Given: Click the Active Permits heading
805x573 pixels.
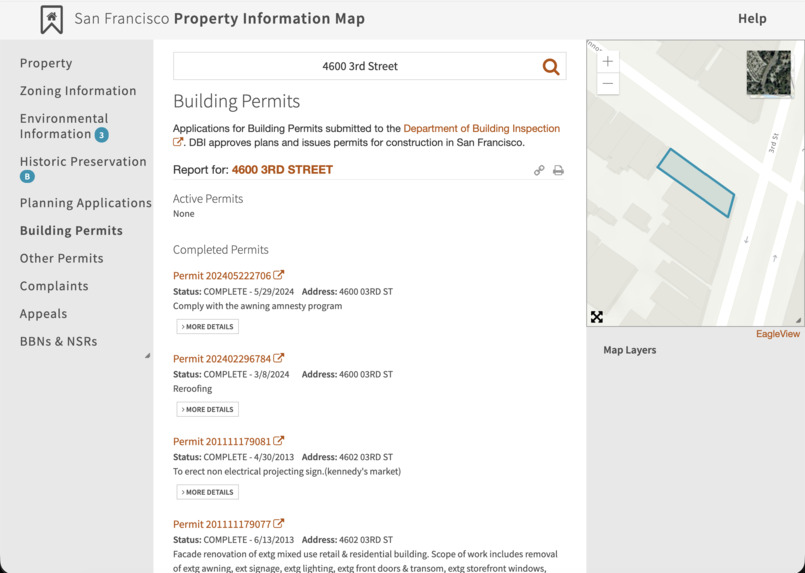Looking at the screenshot, I should pos(208,199).
